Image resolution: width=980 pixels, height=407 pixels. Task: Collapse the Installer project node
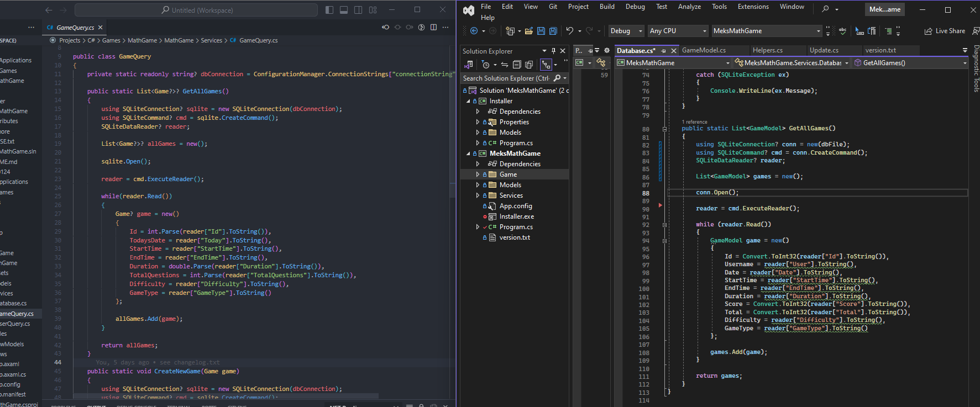click(x=468, y=101)
